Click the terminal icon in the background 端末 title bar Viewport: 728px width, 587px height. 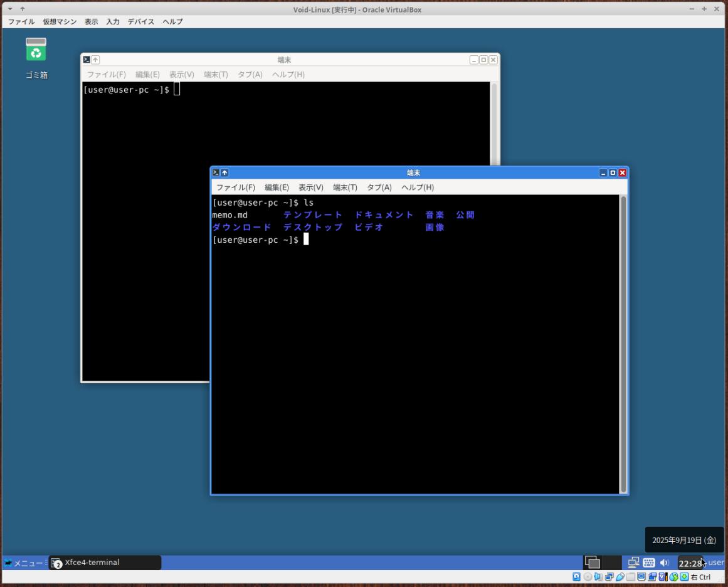[87, 60]
